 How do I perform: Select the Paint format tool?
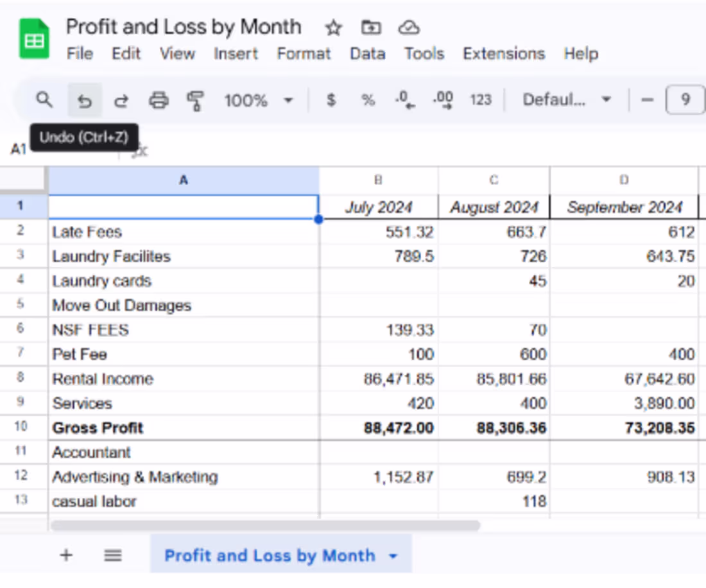(x=195, y=99)
